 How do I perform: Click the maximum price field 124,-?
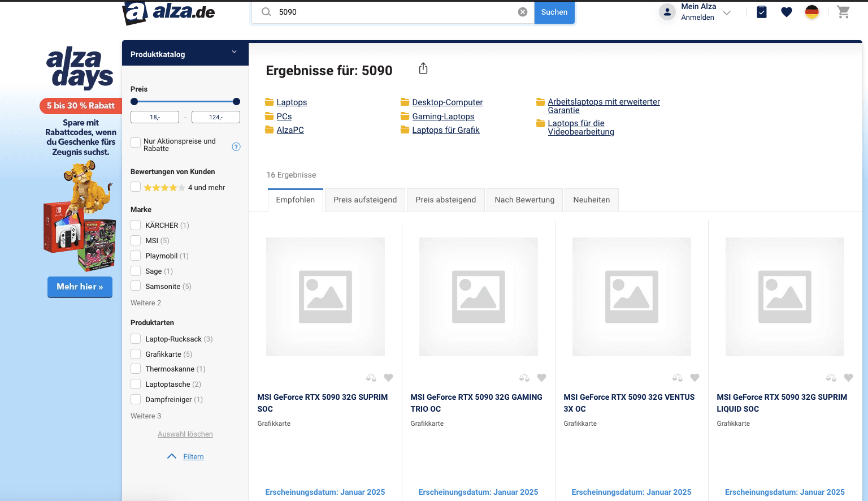[216, 117]
